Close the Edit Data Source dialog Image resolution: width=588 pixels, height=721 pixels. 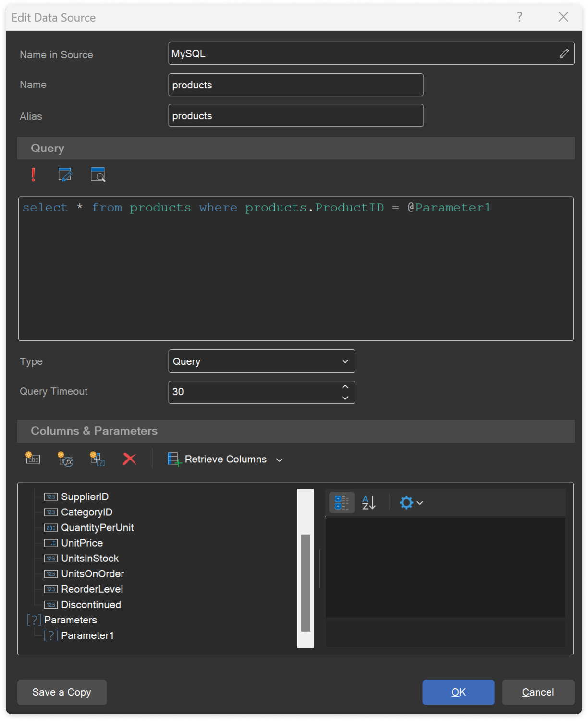click(x=563, y=17)
